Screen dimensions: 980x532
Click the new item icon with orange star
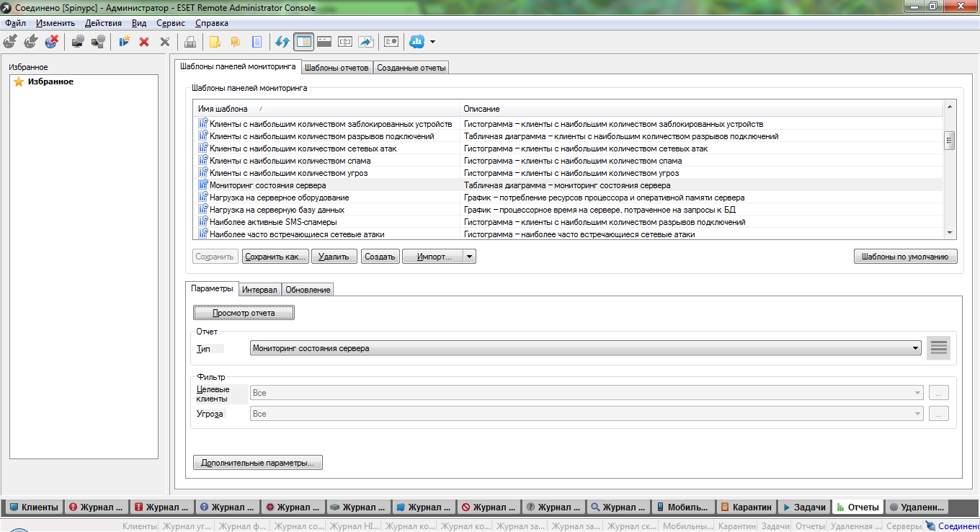click(125, 42)
